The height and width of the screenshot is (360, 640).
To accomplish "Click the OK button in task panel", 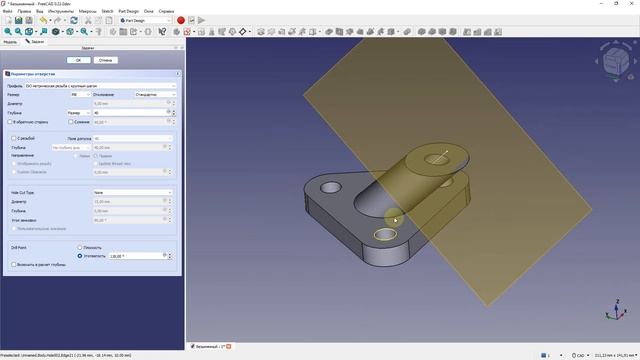I will (78, 60).
